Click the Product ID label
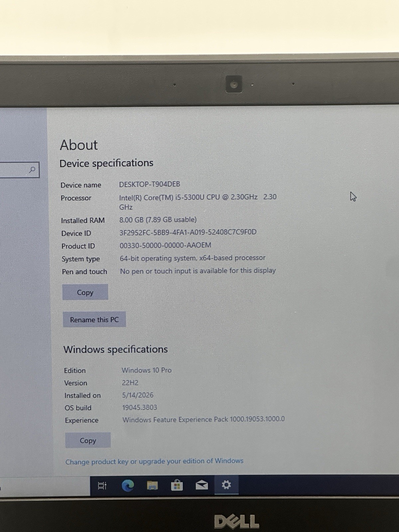Viewport: 399px width, 532px height. [78, 246]
